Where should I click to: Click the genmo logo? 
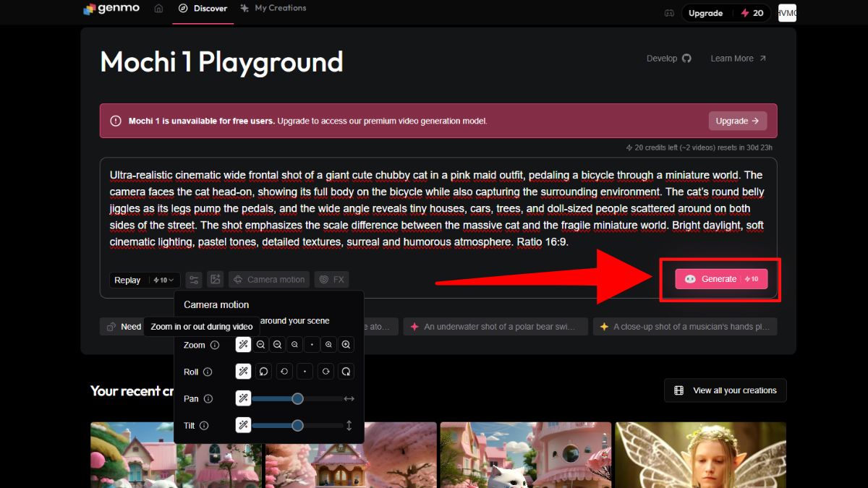[111, 9]
